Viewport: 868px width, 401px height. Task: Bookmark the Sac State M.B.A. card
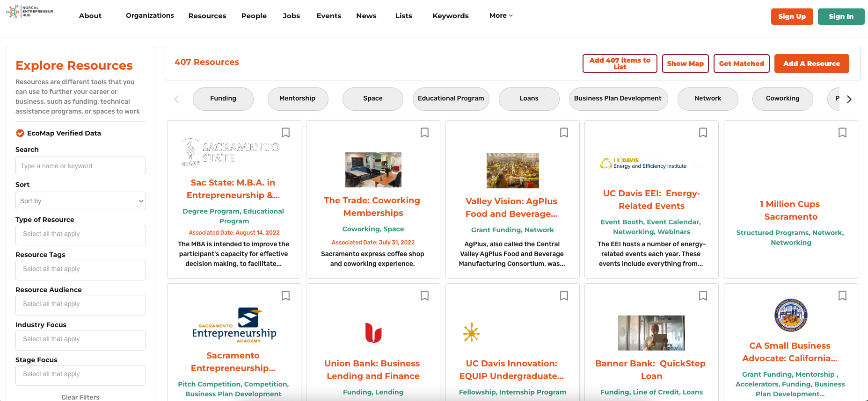click(x=285, y=133)
